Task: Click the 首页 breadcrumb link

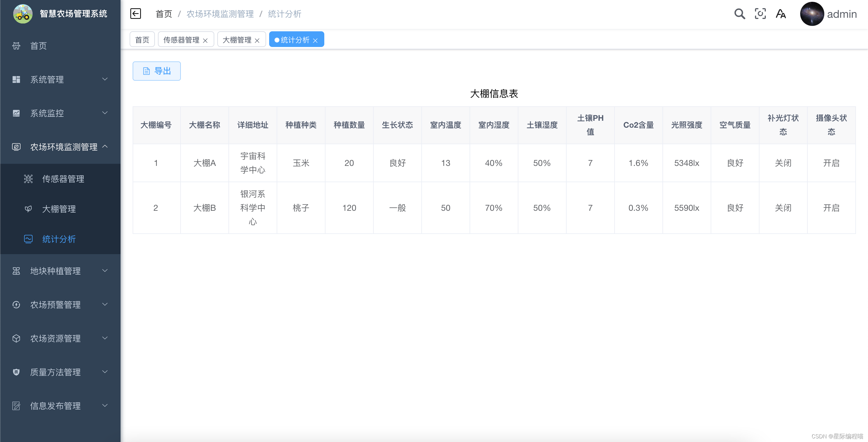Action: pos(164,14)
